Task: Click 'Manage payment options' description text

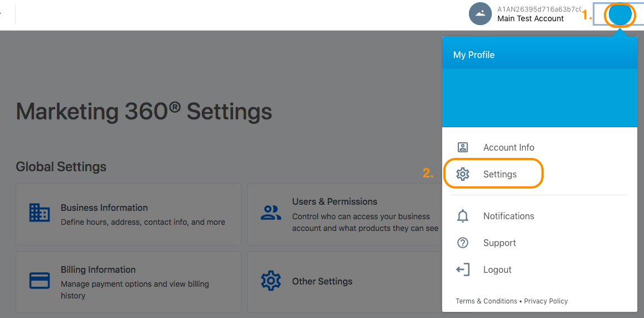Action: 135,290
